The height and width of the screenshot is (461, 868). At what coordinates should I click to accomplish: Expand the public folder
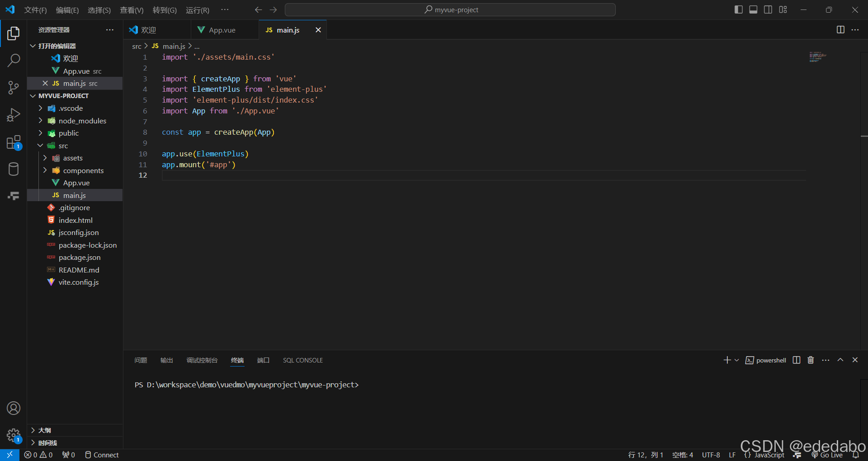point(40,133)
